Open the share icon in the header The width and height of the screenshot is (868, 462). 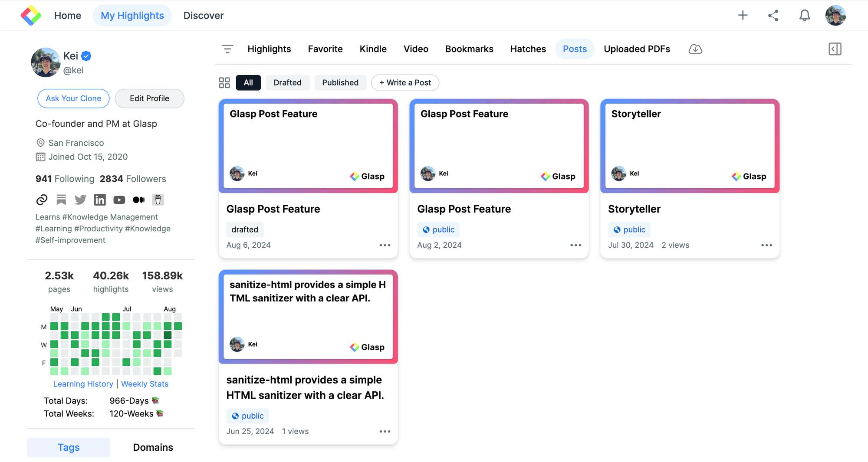pyautogui.click(x=773, y=15)
